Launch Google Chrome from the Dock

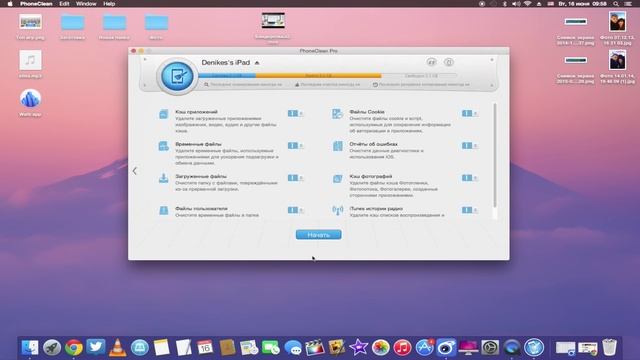(x=74, y=347)
